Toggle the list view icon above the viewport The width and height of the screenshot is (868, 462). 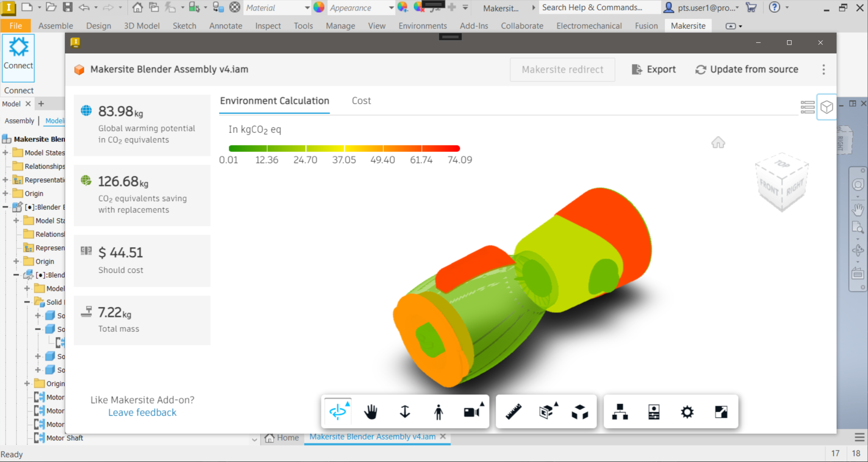click(x=808, y=107)
